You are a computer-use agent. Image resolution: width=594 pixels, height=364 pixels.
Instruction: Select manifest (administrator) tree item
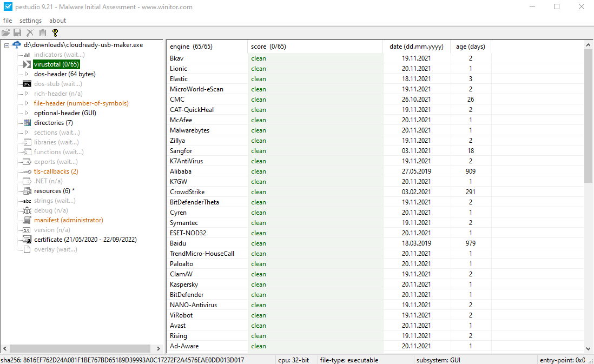pos(69,220)
